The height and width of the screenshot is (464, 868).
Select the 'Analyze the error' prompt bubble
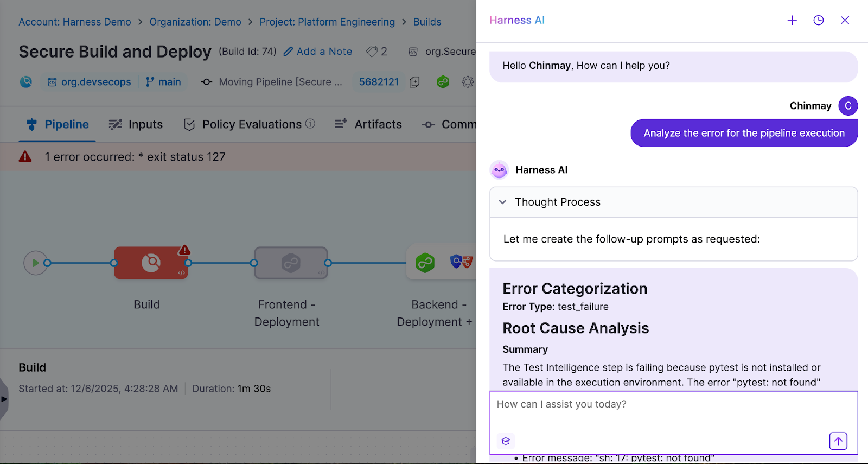744,133
